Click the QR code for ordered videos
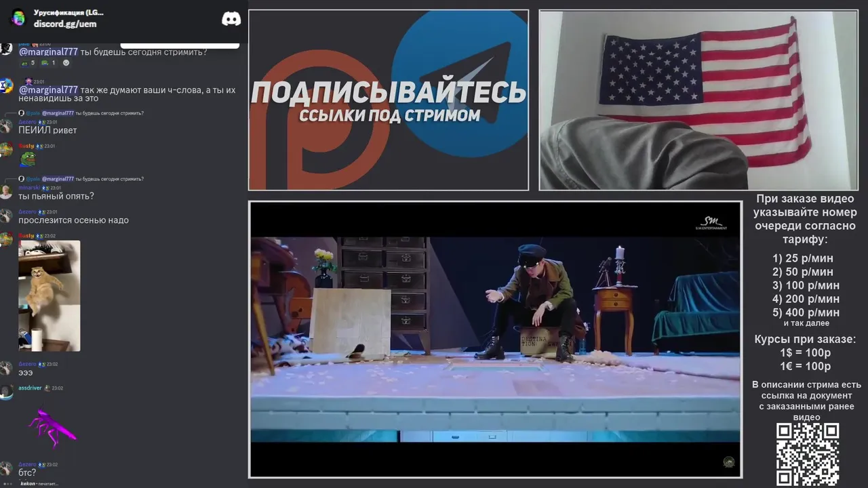The image size is (868, 488). click(x=808, y=455)
